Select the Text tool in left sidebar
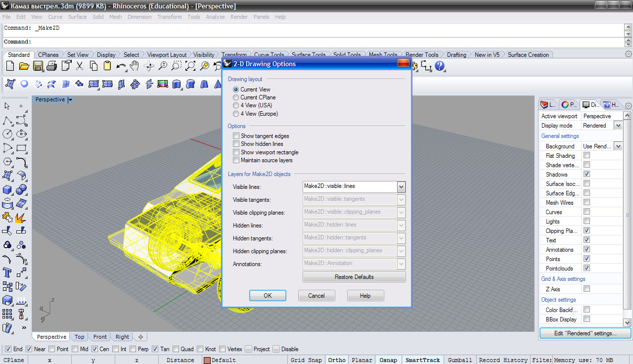The image size is (633, 364). coord(7,273)
